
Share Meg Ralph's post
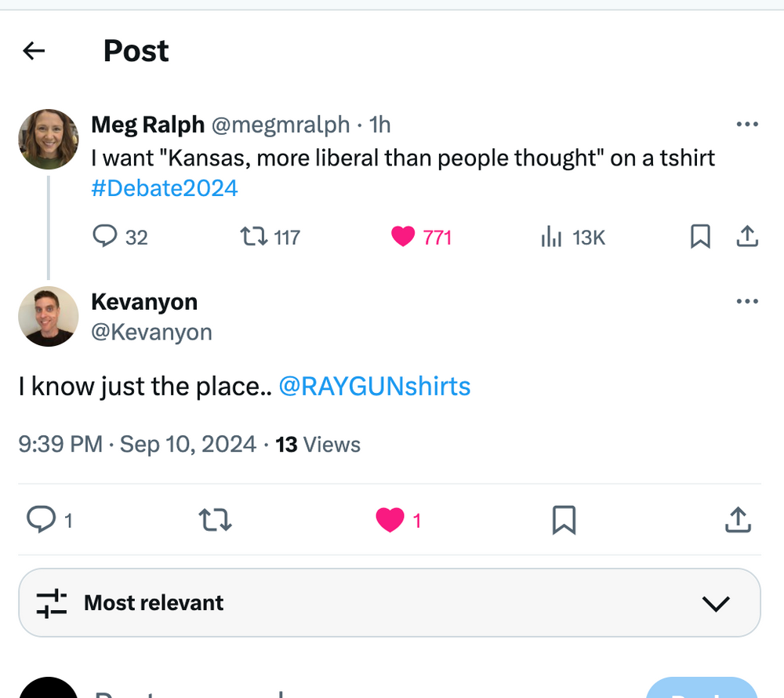pyautogui.click(x=747, y=236)
